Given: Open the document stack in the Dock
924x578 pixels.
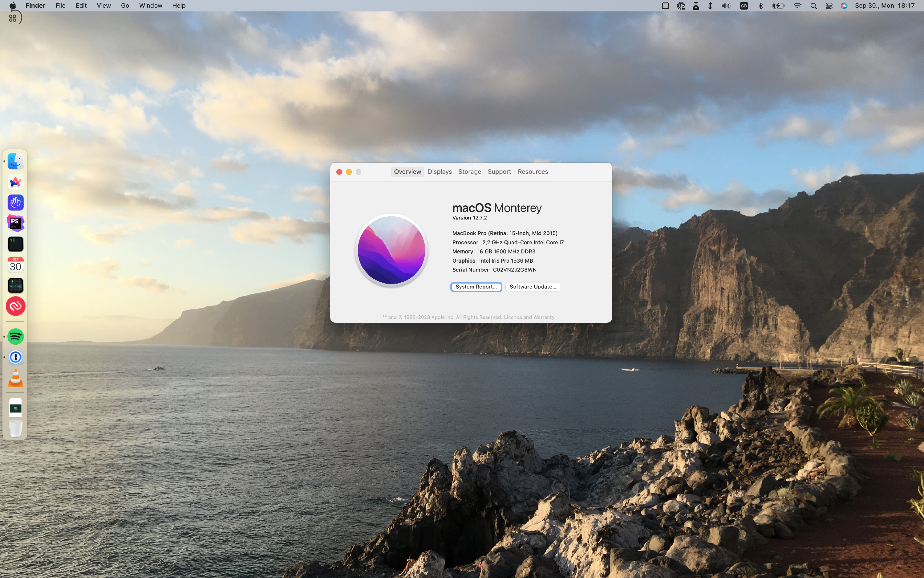Looking at the screenshot, I should (15, 408).
